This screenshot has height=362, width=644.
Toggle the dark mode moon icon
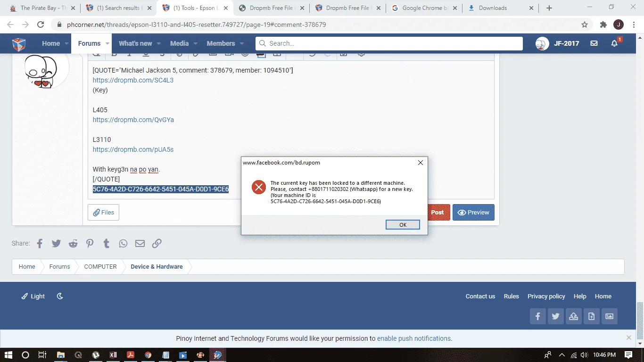pyautogui.click(x=60, y=296)
